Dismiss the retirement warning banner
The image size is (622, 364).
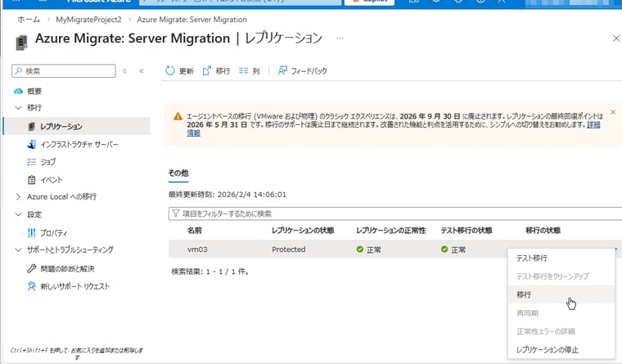(x=613, y=112)
